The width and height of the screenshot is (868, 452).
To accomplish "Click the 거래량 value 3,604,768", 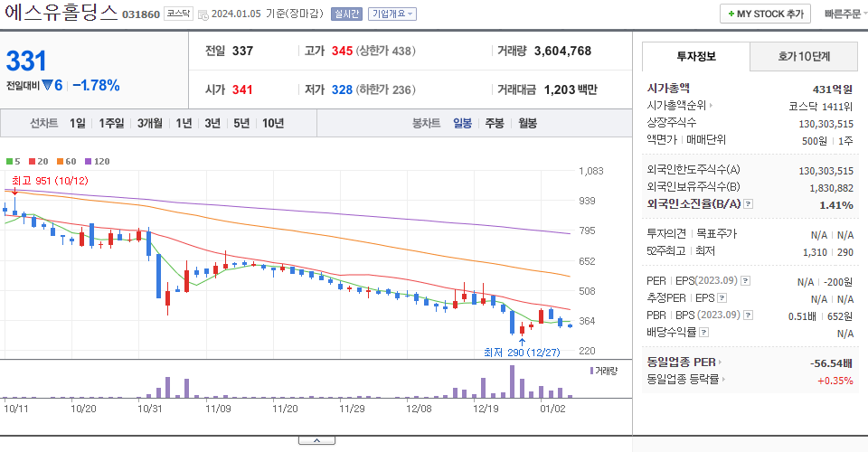I will [x=562, y=51].
